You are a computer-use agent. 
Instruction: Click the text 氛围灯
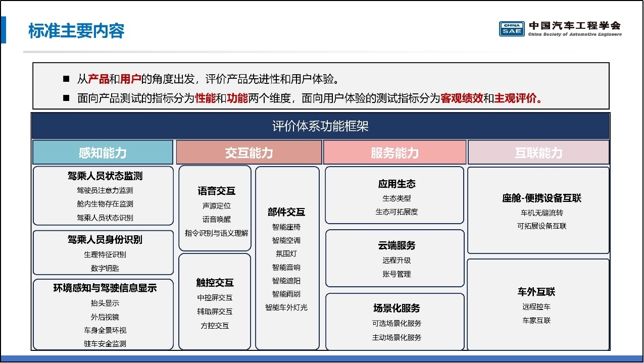pyautogui.click(x=286, y=254)
